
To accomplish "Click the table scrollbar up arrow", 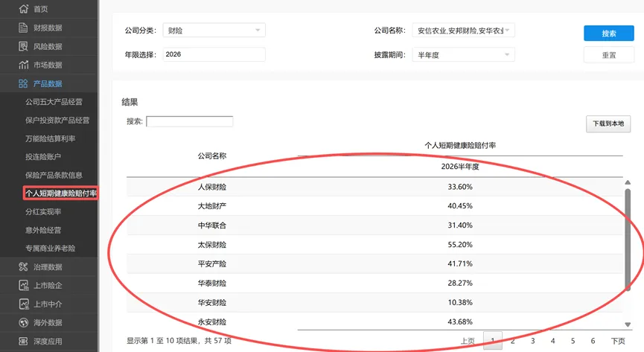I will [628, 182].
